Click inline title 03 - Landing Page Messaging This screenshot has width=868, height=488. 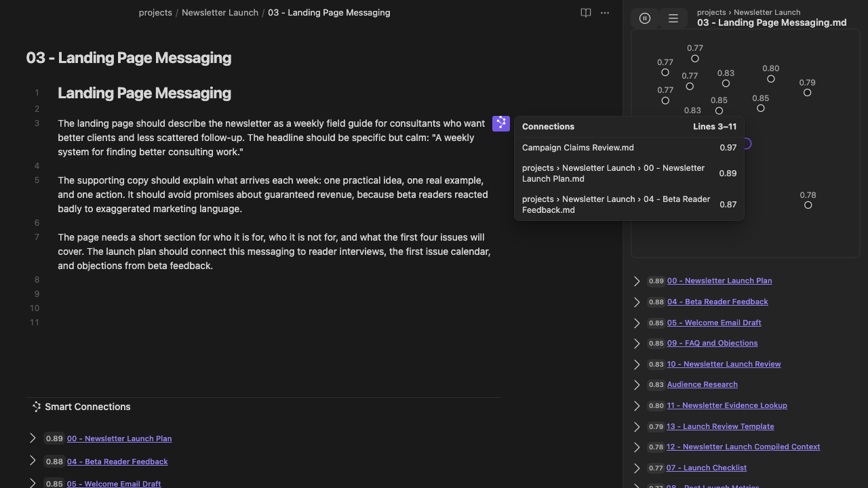(129, 58)
